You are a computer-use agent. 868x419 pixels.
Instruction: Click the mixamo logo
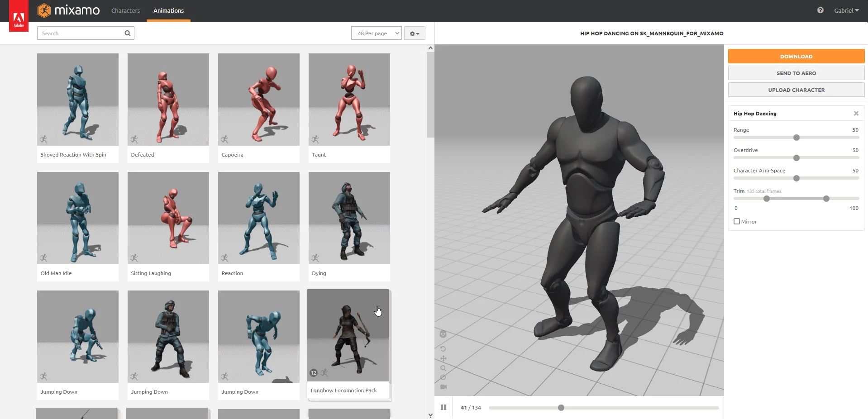69,10
